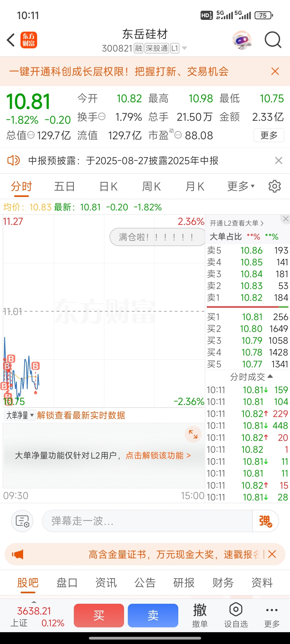This screenshot has height=644, width=290.
Task: Open the 研报 tab
Action: (x=184, y=583)
